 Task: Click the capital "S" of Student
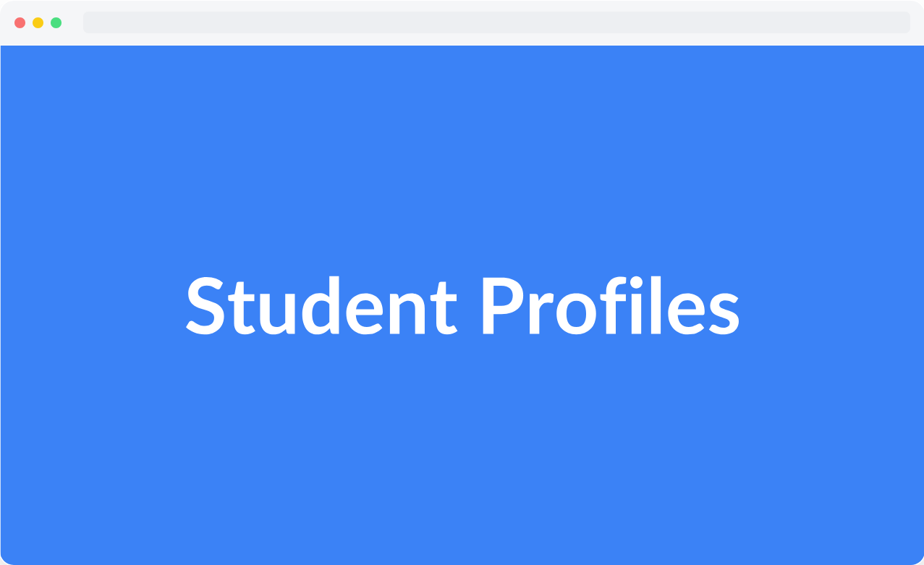coord(207,305)
